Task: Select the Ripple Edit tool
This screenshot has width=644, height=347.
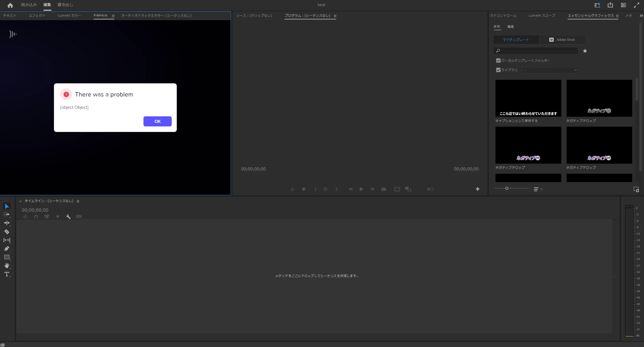Action: [7, 223]
